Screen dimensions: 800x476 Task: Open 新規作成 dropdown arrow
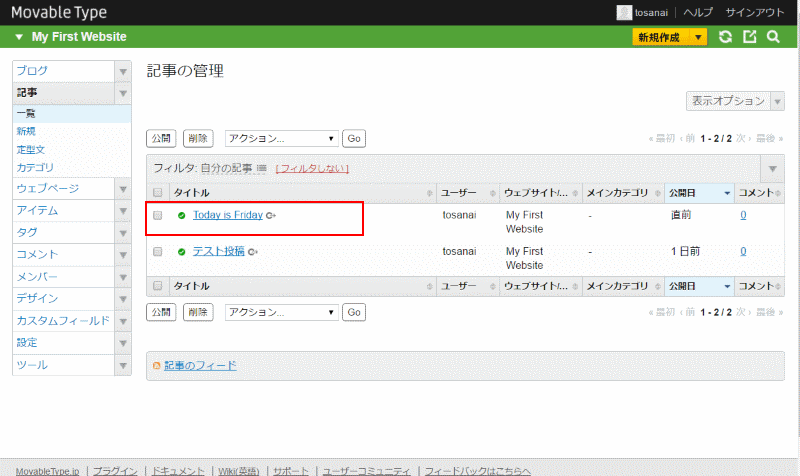[x=698, y=37]
